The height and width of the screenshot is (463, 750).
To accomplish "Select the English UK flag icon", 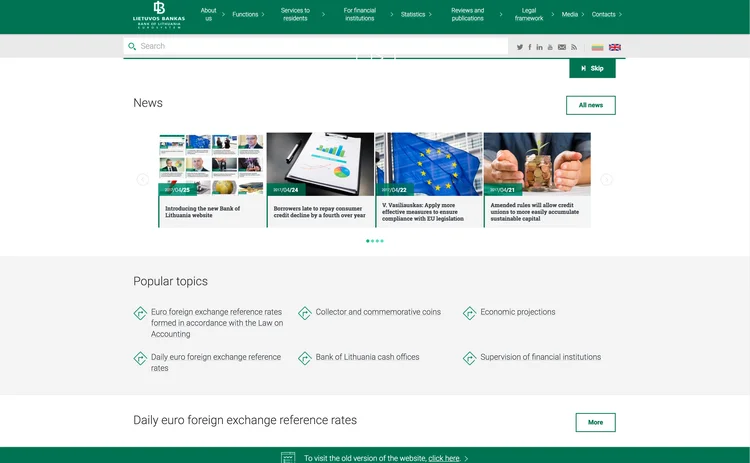I will (x=615, y=47).
